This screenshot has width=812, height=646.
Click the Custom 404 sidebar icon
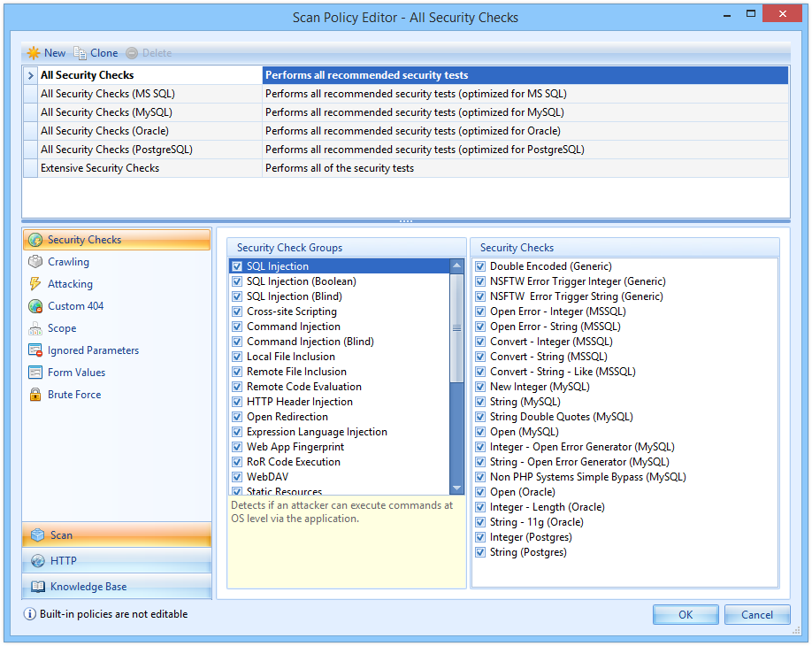pos(34,305)
